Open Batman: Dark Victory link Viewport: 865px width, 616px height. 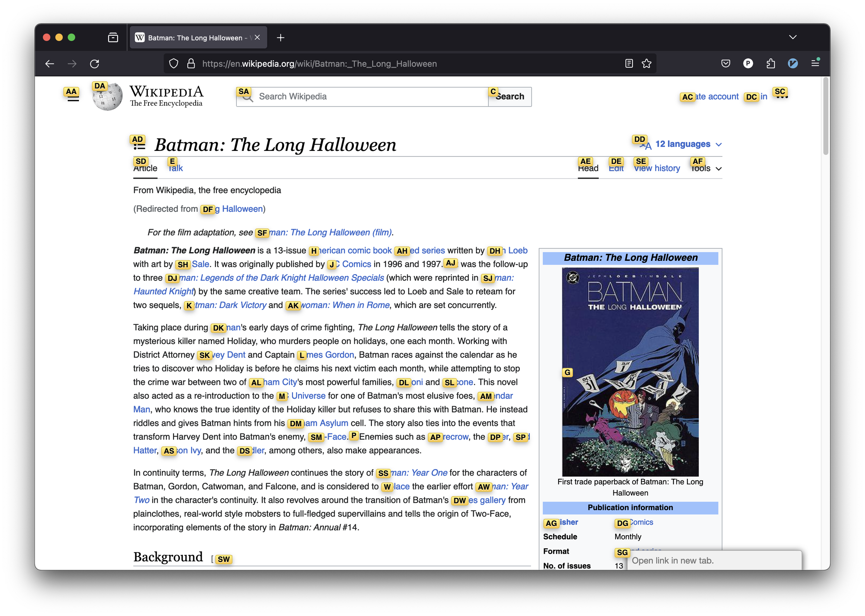click(225, 305)
